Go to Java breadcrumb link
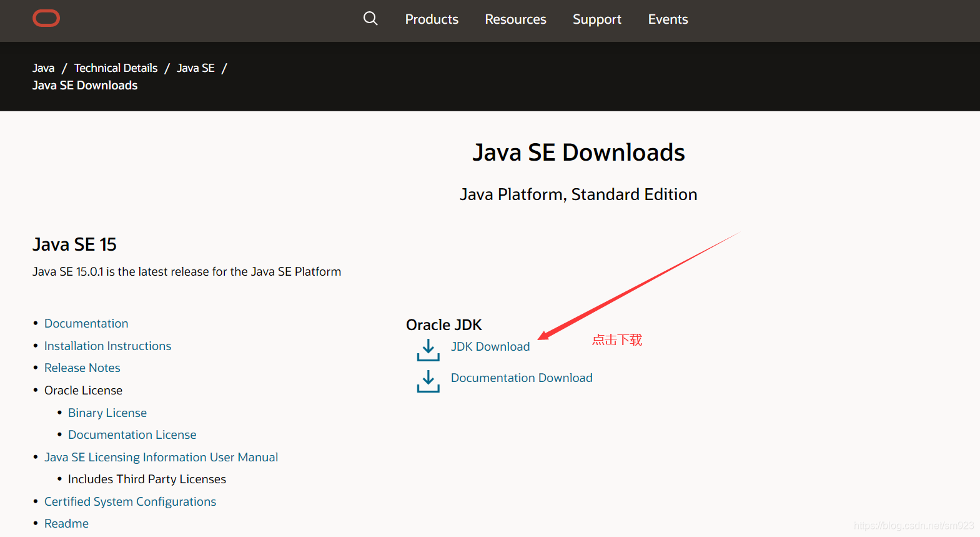Viewport: 980px width, 537px height. [x=43, y=68]
